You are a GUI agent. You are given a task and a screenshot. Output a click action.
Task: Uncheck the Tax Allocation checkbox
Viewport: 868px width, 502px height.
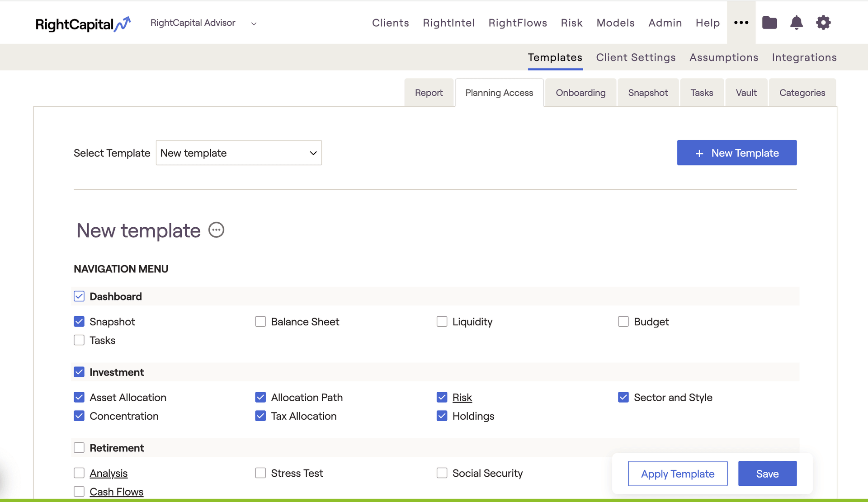tap(260, 416)
